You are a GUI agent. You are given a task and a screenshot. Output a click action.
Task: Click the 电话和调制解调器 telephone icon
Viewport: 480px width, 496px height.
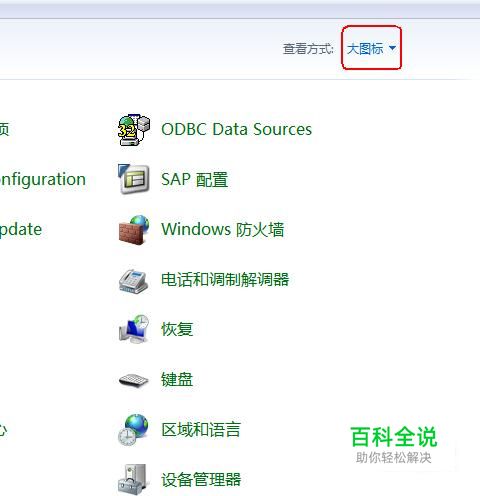click(x=133, y=281)
